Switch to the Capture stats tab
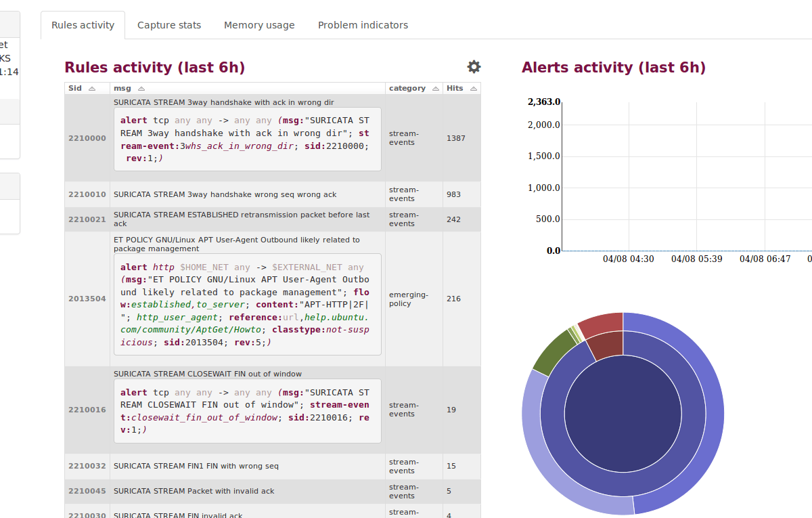The width and height of the screenshot is (812, 518). [169, 25]
